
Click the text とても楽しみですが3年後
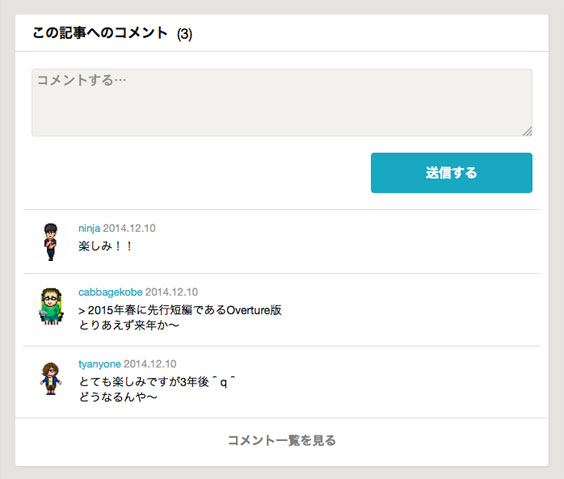[x=144, y=382]
